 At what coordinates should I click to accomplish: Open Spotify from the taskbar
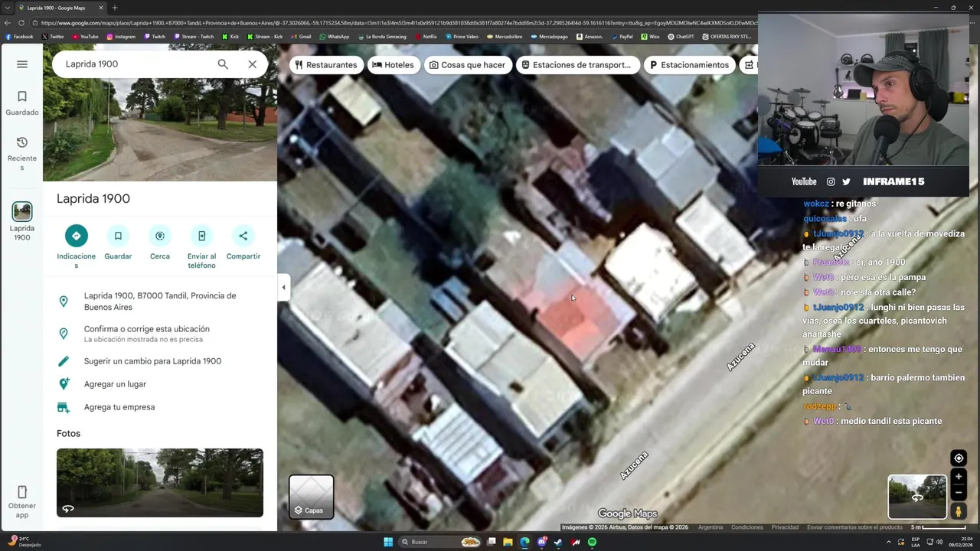(x=592, y=542)
